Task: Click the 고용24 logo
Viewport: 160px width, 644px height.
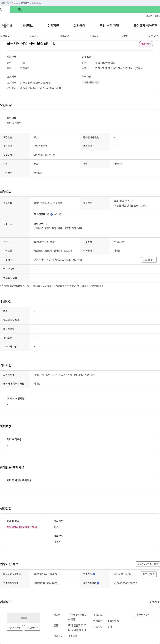Action: (6, 25)
